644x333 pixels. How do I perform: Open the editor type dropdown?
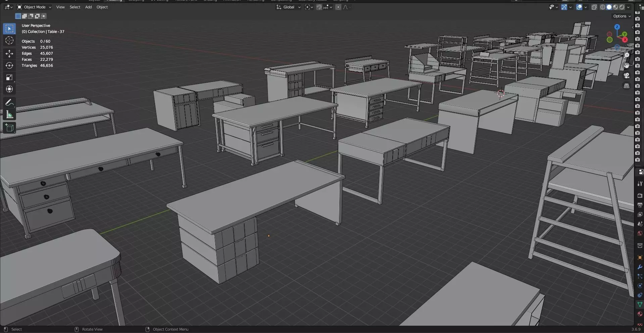click(8, 7)
